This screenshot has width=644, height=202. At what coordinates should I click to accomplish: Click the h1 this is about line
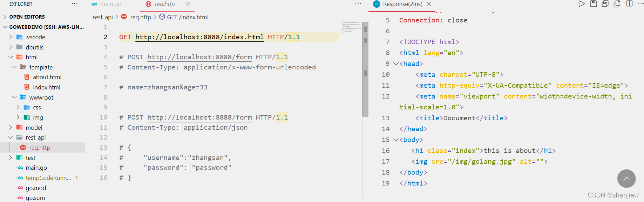coord(483,151)
